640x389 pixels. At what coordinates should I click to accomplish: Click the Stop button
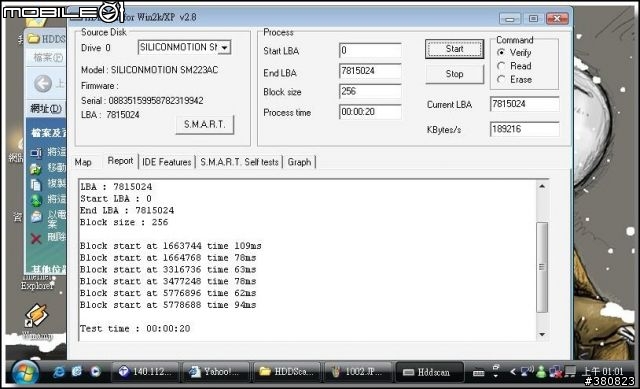pos(454,74)
